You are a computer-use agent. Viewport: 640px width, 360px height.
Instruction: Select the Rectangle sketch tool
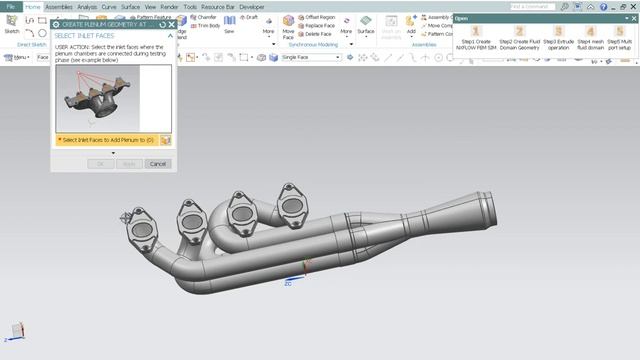coord(42,20)
